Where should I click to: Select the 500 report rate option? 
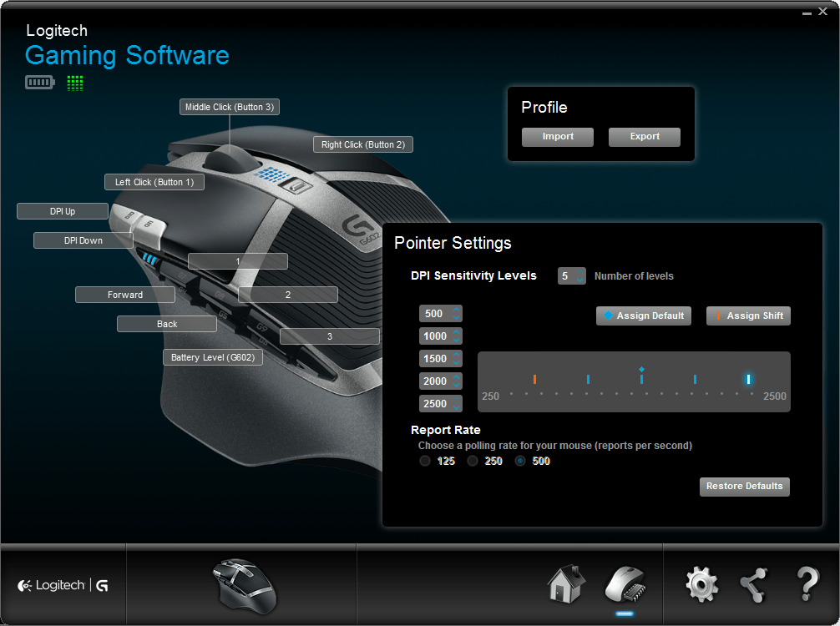[520, 461]
